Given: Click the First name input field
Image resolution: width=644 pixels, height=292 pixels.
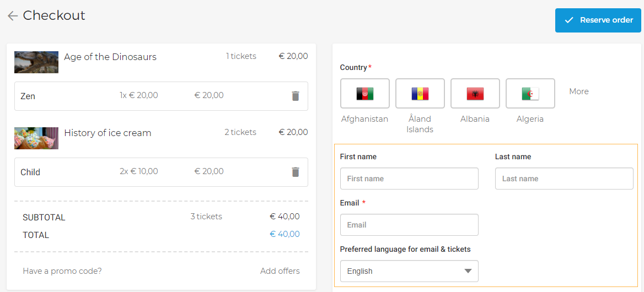Looking at the screenshot, I should [x=409, y=179].
